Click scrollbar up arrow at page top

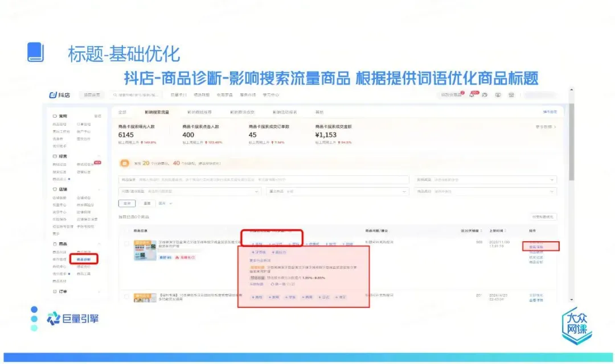coord(572,90)
